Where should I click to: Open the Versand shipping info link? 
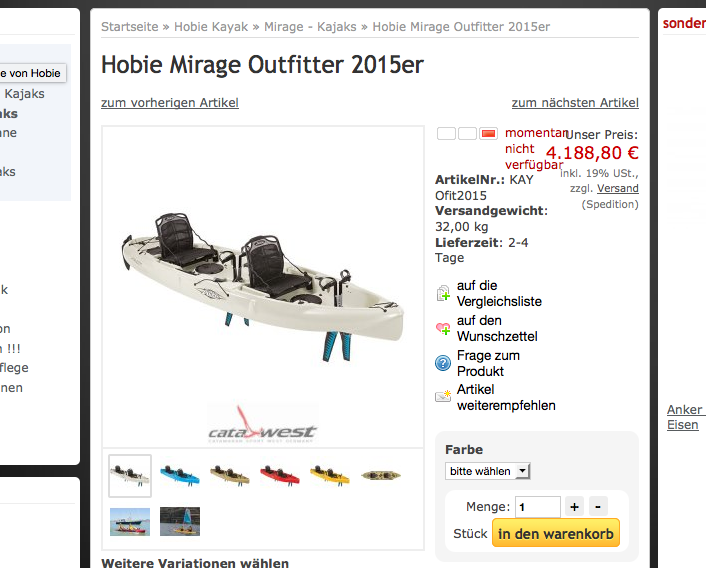618,188
